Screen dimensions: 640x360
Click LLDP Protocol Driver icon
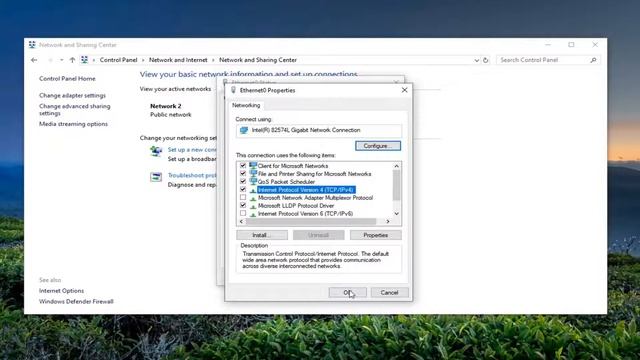tap(253, 206)
